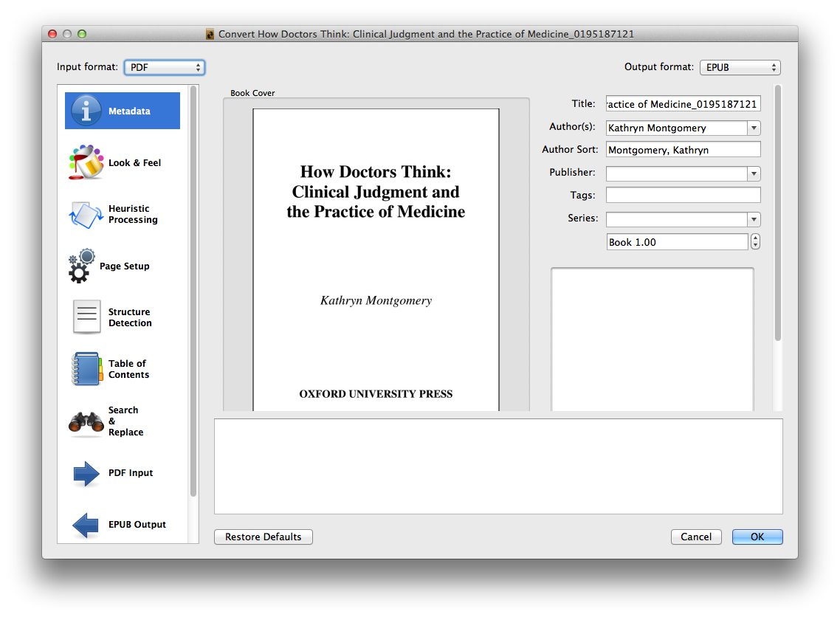This screenshot has width=840, height=617.
Task: Click Restore Defaults button
Action: point(263,537)
